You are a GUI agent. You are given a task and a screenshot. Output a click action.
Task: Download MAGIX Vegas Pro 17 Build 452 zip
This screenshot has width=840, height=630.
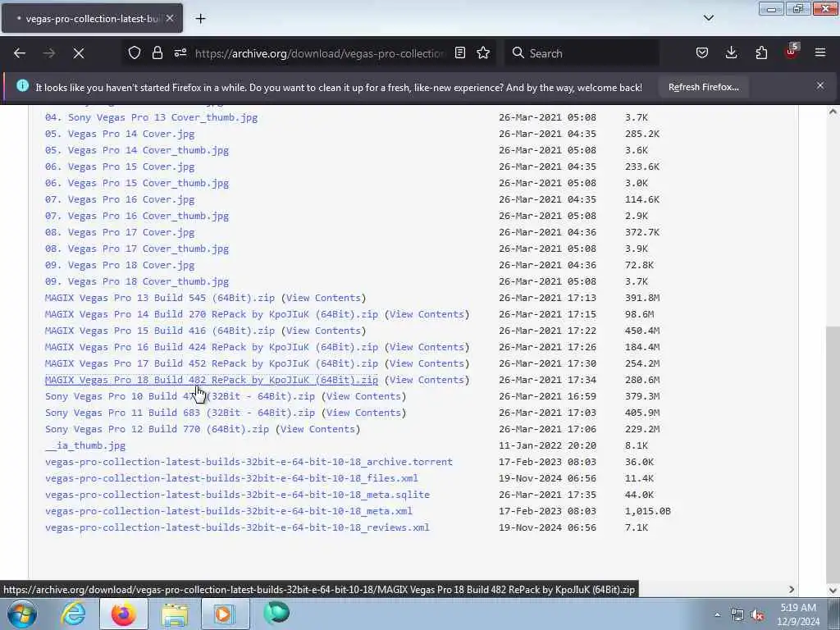pos(212,363)
